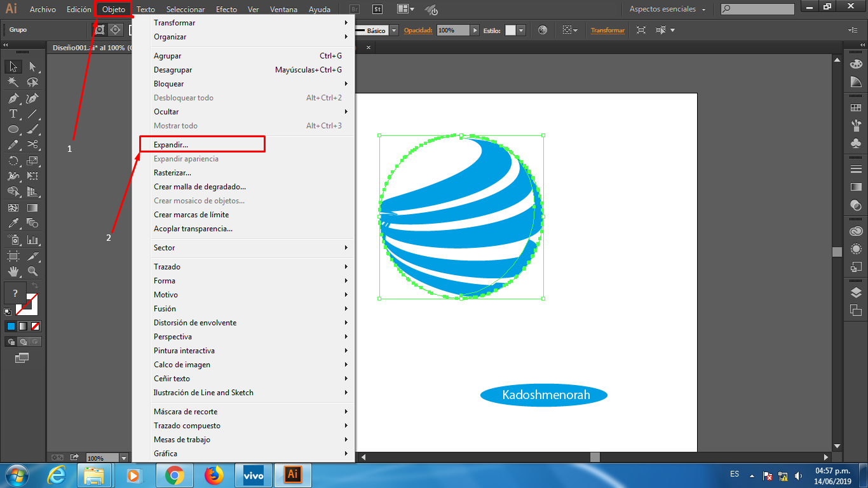Open the Efecto menu
The image size is (868, 488).
[226, 10]
